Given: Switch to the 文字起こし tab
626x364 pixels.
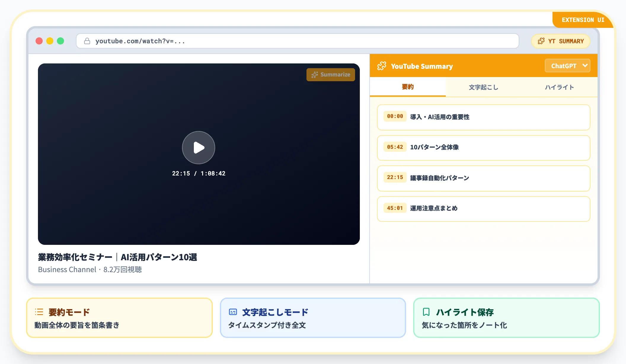Looking at the screenshot, I should coord(483,87).
